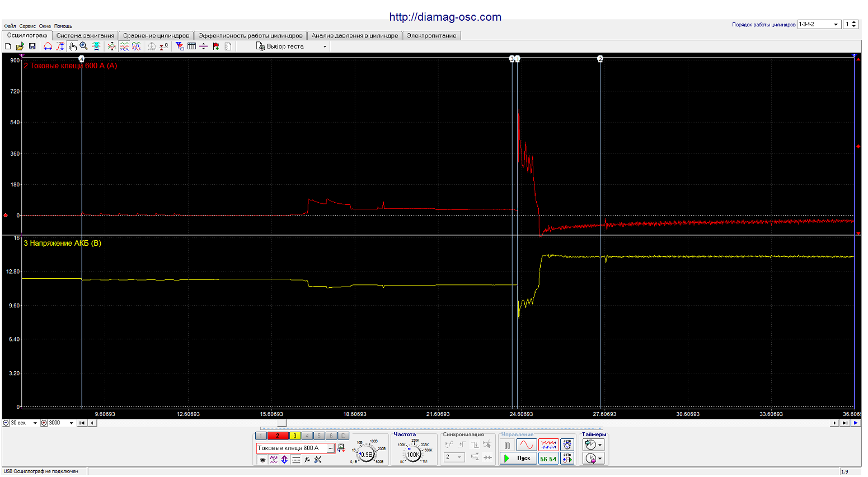Switch to Сравнение цилиндров tab
The width and height of the screenshot is (868, 477).
[x=156, y=35]
